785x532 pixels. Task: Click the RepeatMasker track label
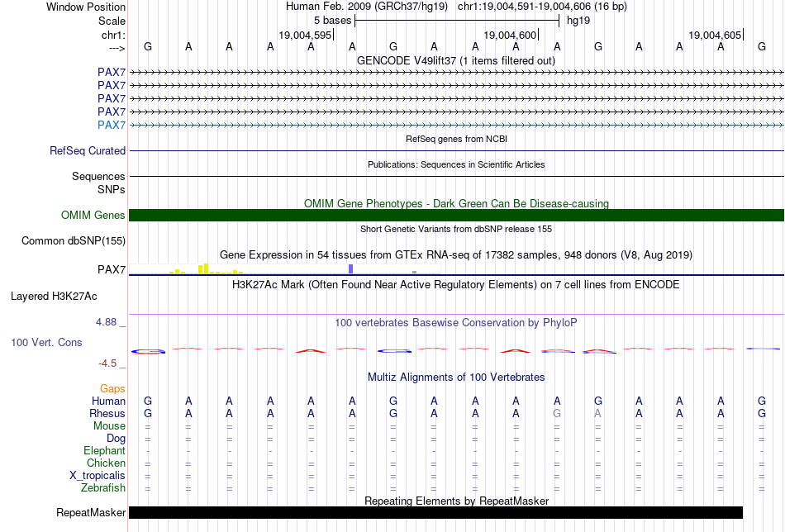91,513
